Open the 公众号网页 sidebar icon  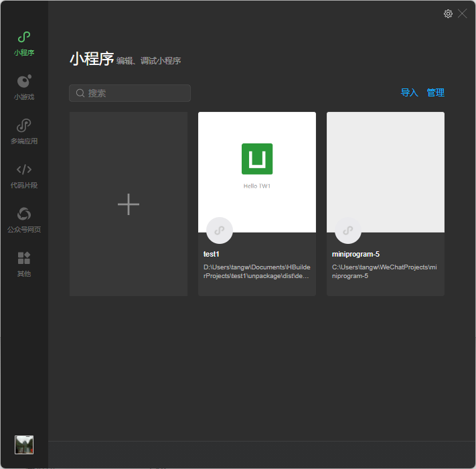[24, 214]
